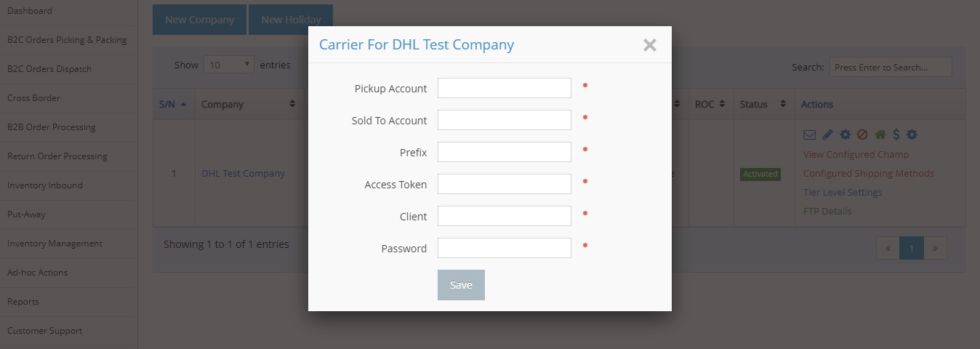Open Cross Border sidebar item
Screen dimensions: 980x349
point(68,98)
